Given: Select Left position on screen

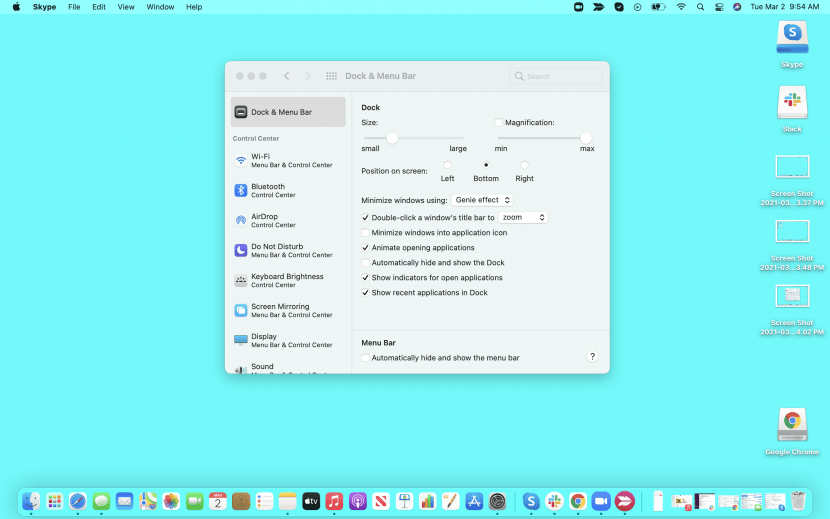Looking at the screenshot, I should coord(447,165).
